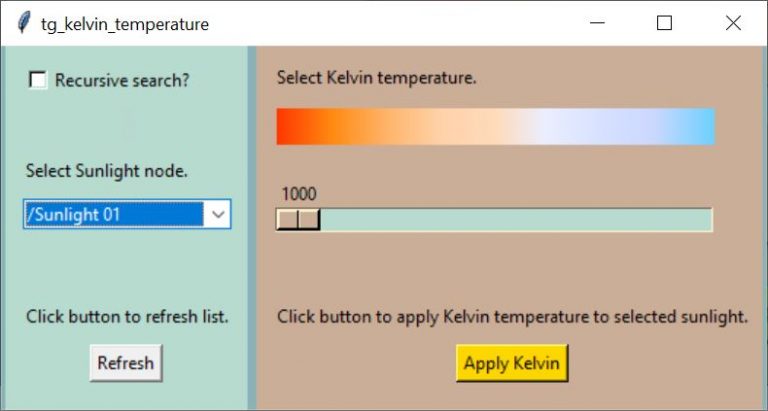This screenshot has height=411, width=768.
Task: Click the window title text tg_kelvin_temperature
Action: coord(125,24)
